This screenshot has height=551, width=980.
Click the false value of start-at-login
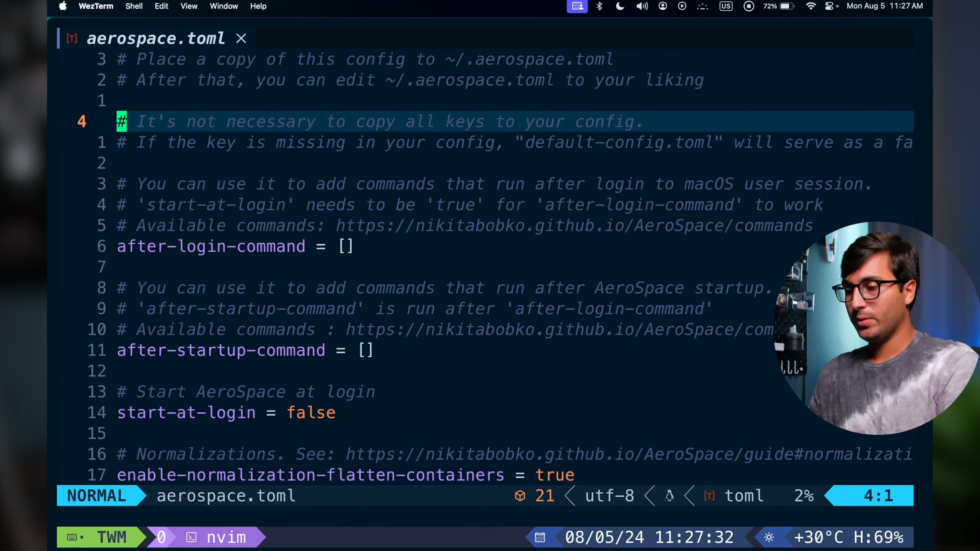[311, 413]
